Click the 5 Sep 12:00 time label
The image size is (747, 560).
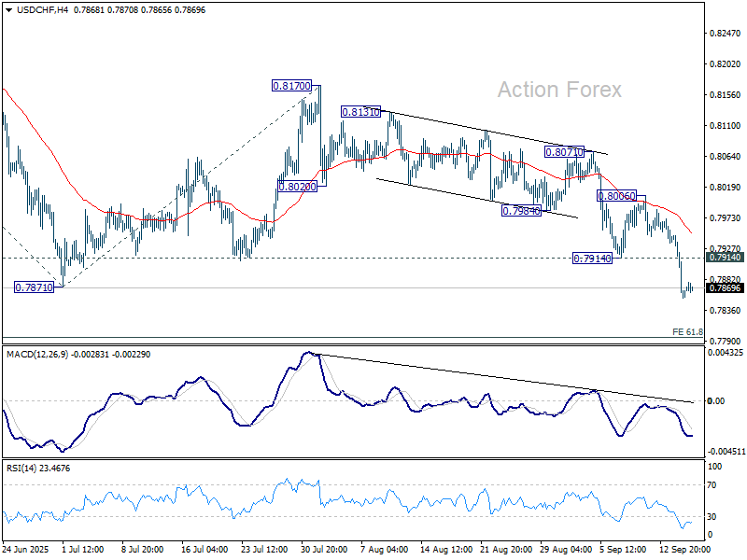pos(623,549)
